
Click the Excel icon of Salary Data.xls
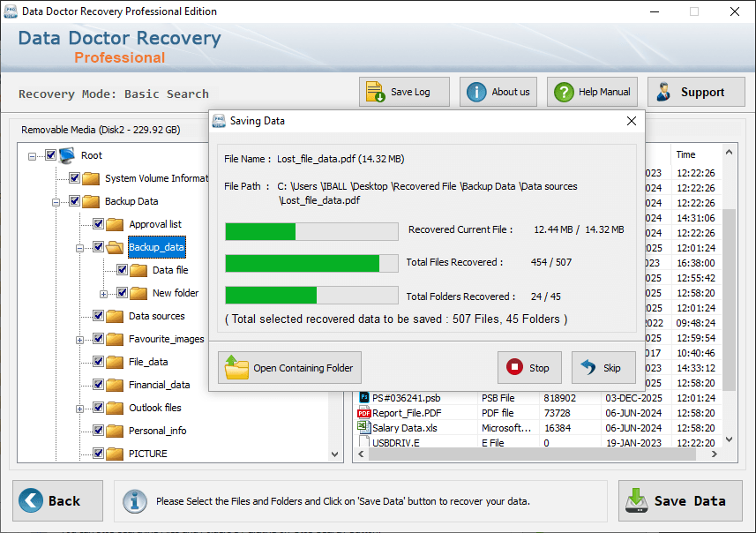pos(363,427)
